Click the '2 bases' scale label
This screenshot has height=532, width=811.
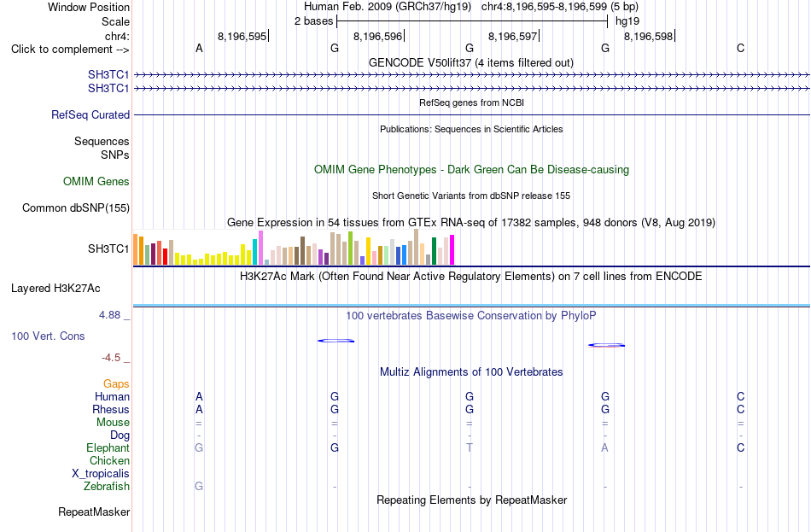[x=314, y=21]
